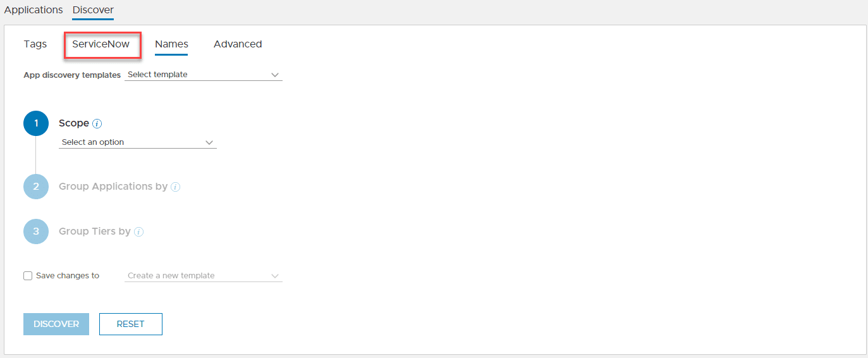
Task: Click the step 1 circle marker
Action: point(36,123)
